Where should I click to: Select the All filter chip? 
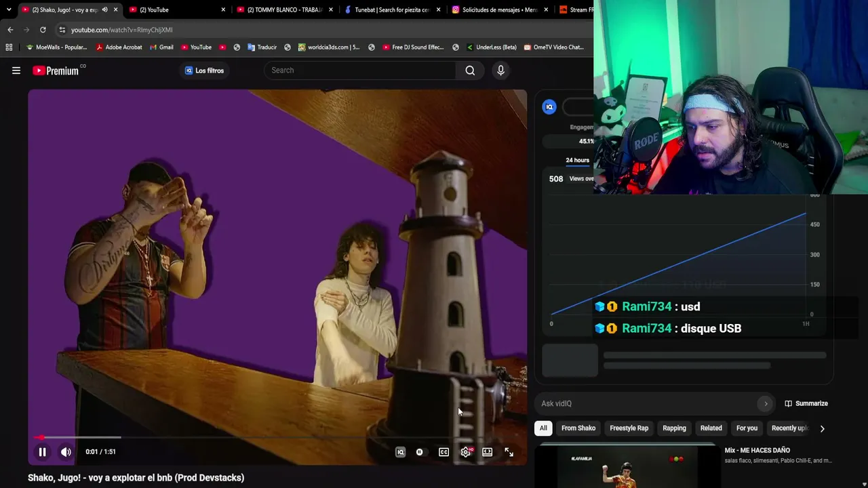pyautogui.click(x=543, y=428)
